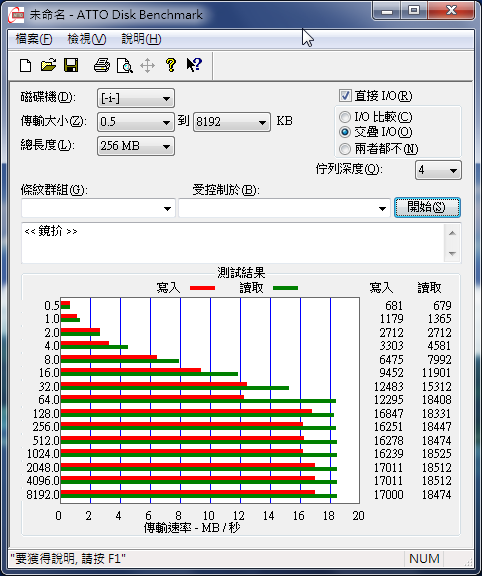Open the 磁碟機 drive dropdown
This screenshot has height=576, width=482.
(136, 98)
